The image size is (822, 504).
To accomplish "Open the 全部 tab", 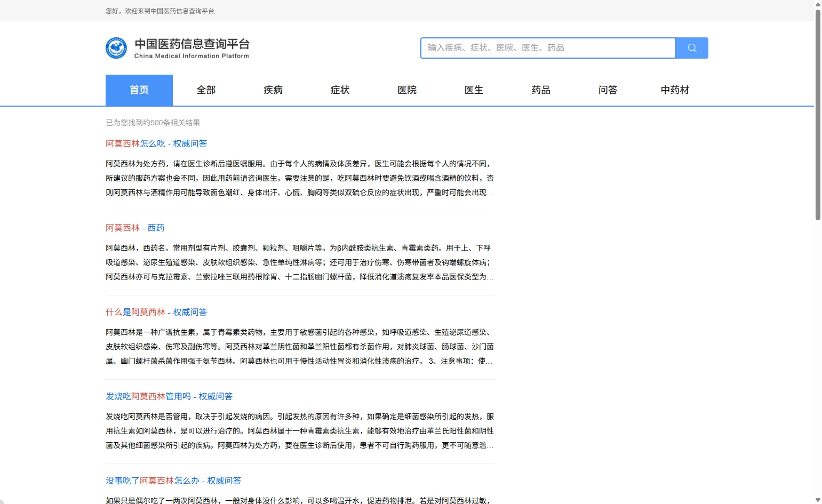I will [206, 90].
